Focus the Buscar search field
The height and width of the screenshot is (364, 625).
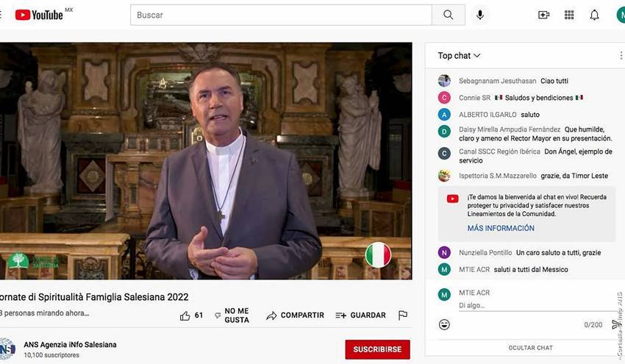click(x=281, y=15)
